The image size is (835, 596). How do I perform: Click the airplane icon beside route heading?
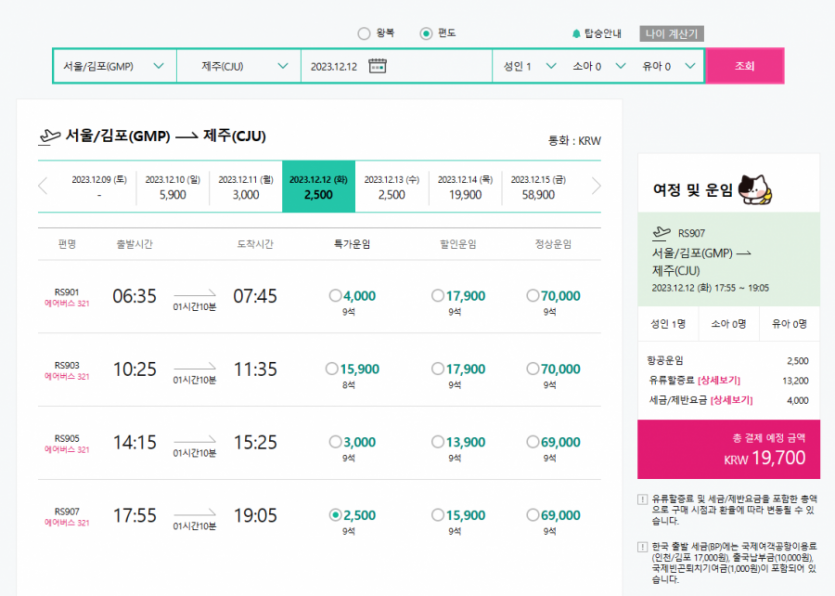coord(49,137)
